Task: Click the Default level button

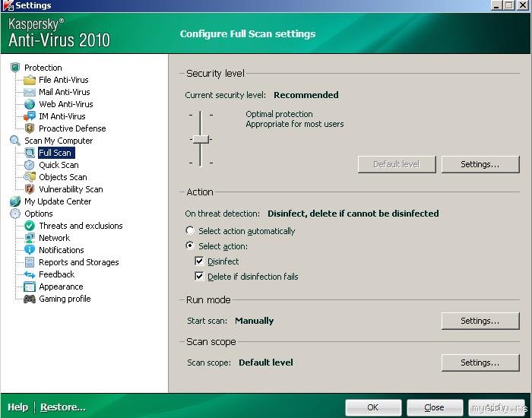Action: point(397,165)
